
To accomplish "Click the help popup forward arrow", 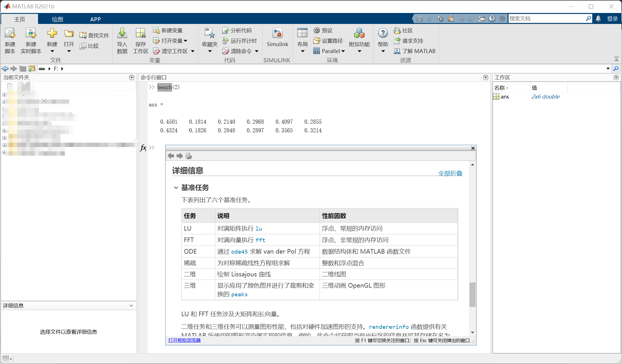I will click(x=180, y=156).
